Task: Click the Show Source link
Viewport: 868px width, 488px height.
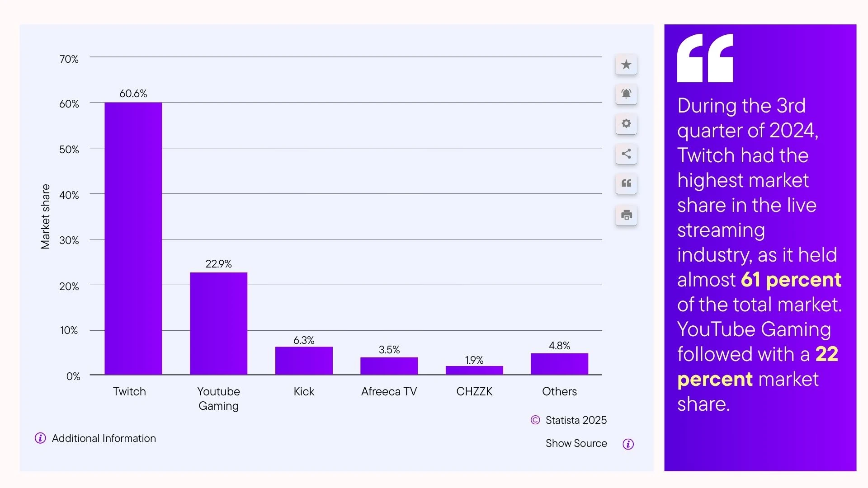Action: [x=576, y=443]
